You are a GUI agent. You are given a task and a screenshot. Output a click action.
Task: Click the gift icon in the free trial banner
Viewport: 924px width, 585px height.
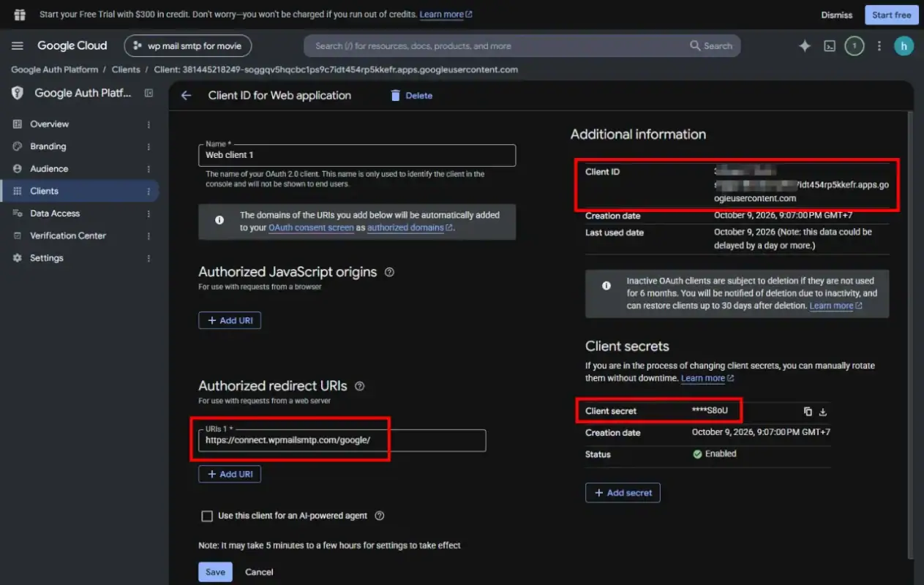[x=20, y=15]
